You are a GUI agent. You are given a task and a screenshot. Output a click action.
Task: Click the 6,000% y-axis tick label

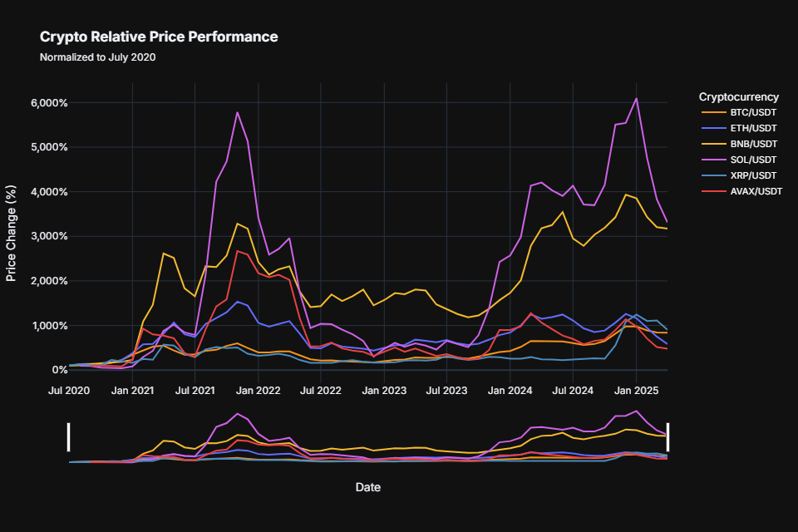click(x=49, y=103)
